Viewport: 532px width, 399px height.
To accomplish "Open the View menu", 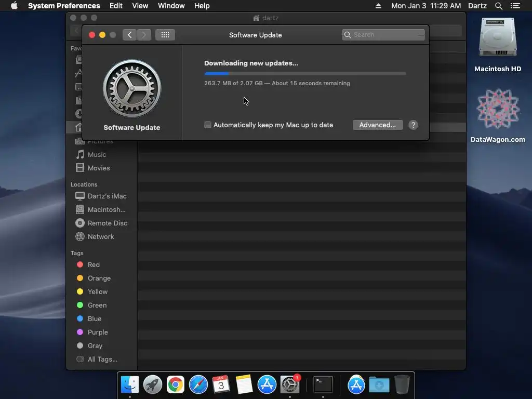I will pos(140,6).
